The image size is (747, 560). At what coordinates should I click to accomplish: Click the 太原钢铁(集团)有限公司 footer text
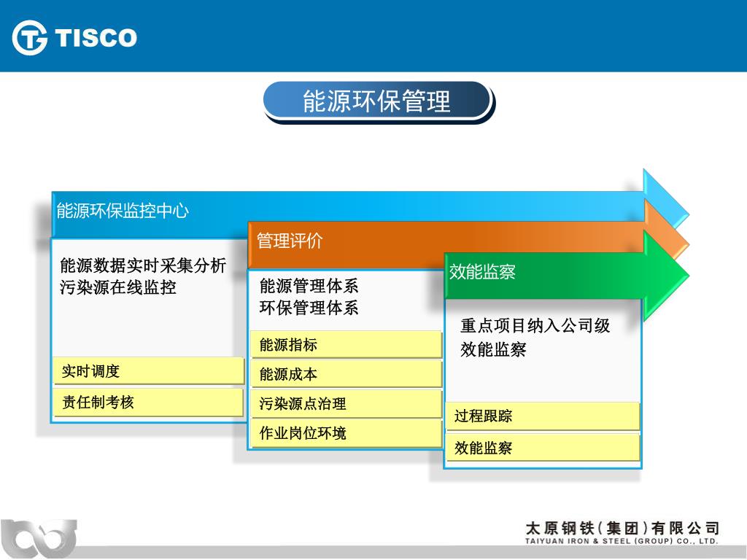click(622, 528)
